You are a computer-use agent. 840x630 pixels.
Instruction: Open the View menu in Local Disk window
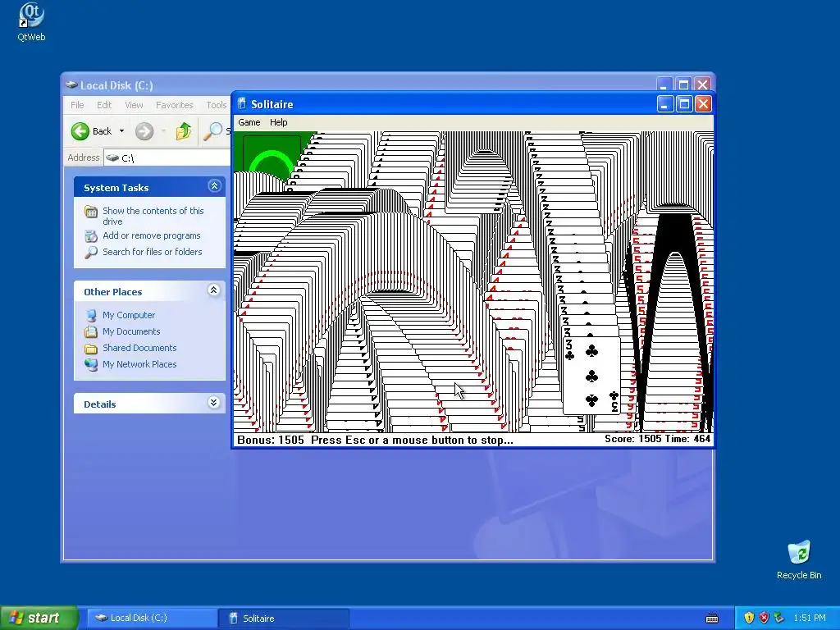point(134,105)
